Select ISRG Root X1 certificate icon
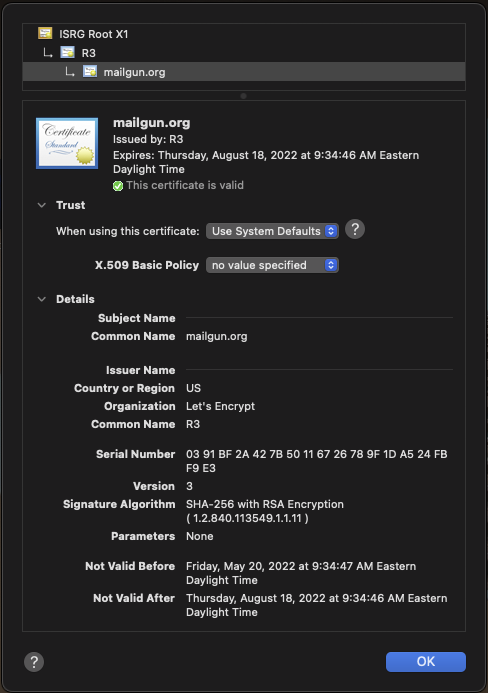The height and width of the screenshot is (693, 488). tap(45, 34)
